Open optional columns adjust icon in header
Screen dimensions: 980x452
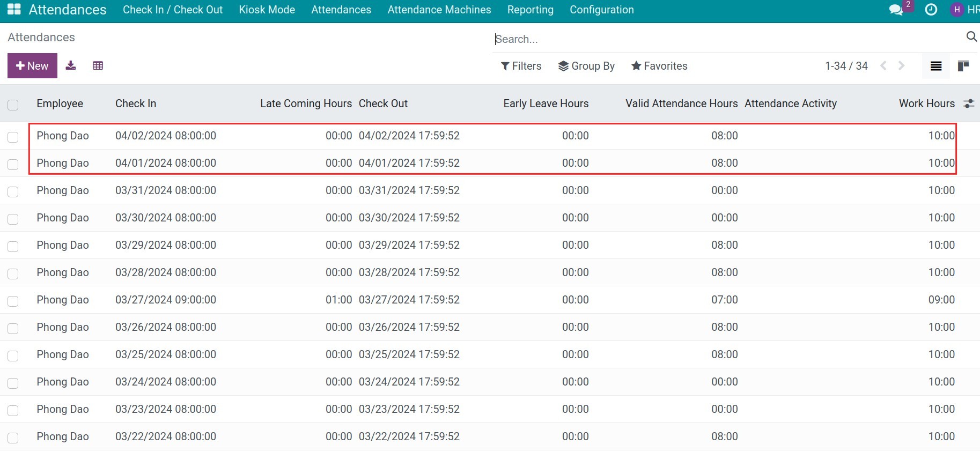tap(969, 103)
